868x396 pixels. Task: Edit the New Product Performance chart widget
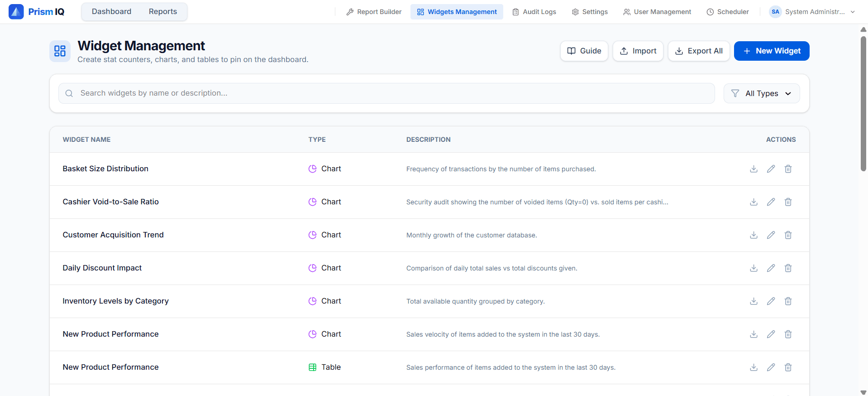click(x=771, y=334)
